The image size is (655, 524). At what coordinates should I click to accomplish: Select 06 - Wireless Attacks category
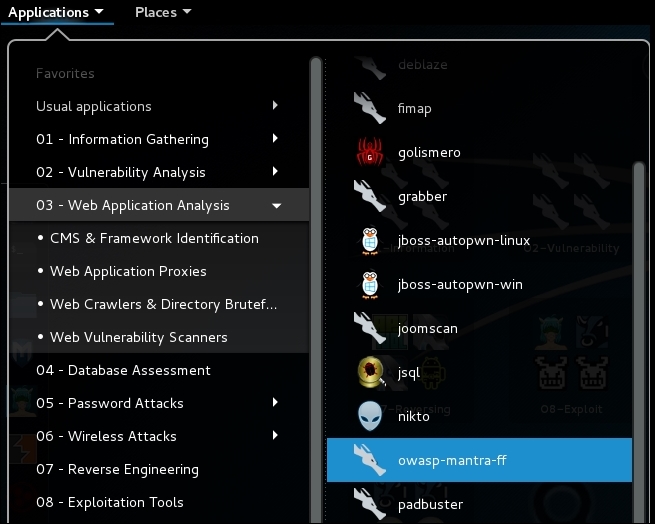tap(159, 436)
